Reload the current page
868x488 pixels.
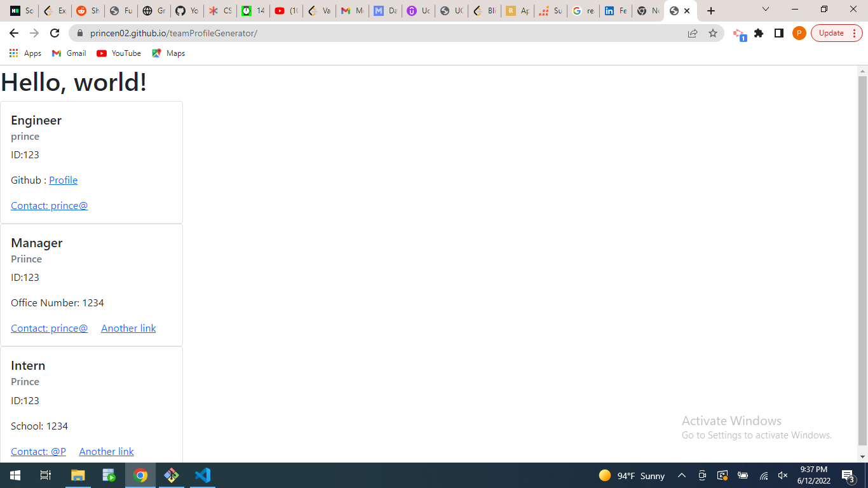click(x=55, y=33)
